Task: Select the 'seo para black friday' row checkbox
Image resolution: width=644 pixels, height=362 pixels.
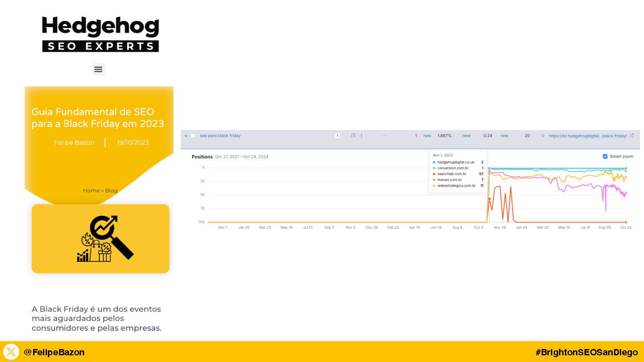Action: 193,135
